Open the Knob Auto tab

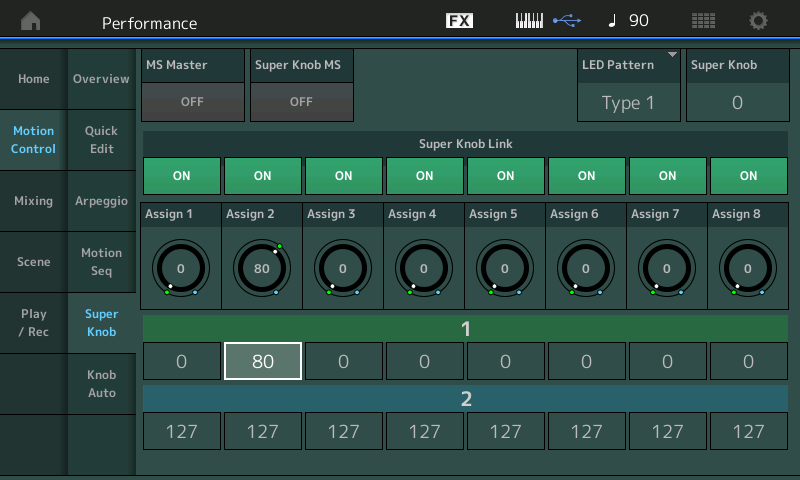coord(101,384)
